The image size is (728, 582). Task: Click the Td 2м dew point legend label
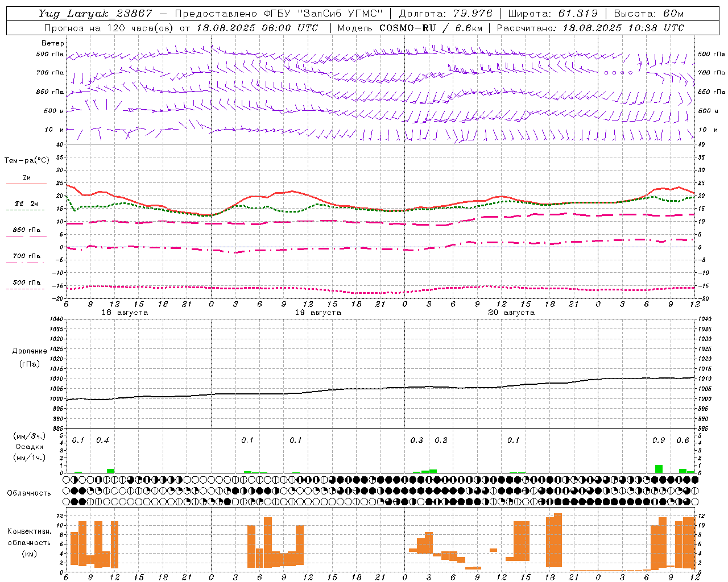[27, 203]
